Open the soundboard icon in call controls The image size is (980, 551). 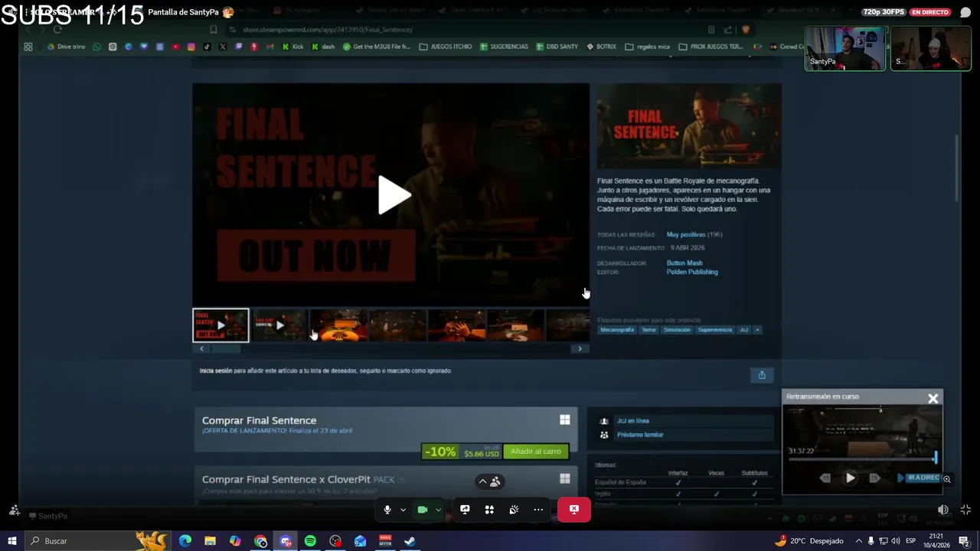(514, 510)
